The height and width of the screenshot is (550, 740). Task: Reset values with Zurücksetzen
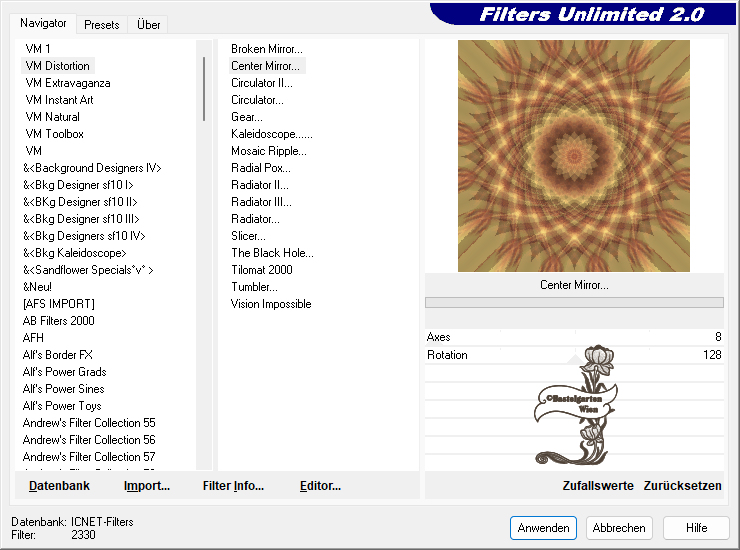click(682, 486)
